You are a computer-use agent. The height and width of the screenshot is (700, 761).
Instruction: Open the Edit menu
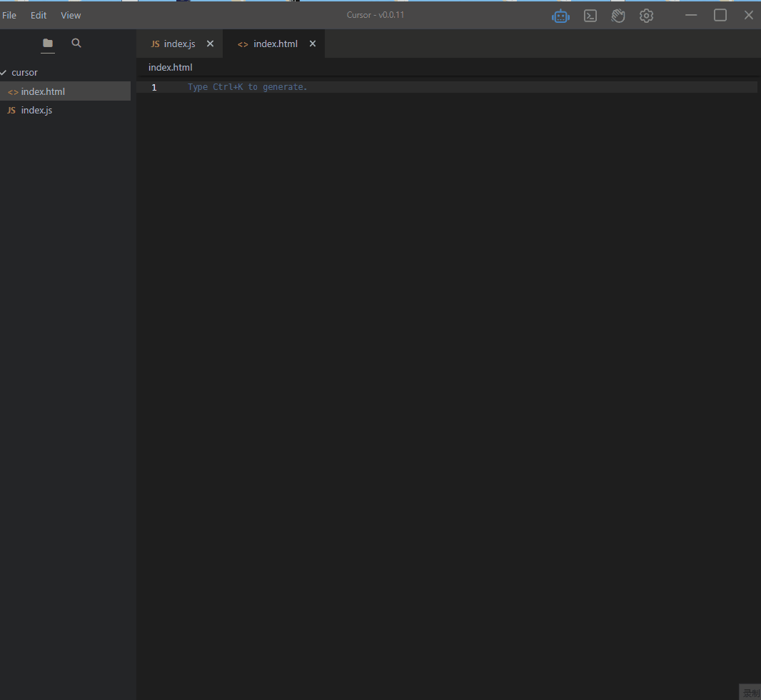point(39,16)
